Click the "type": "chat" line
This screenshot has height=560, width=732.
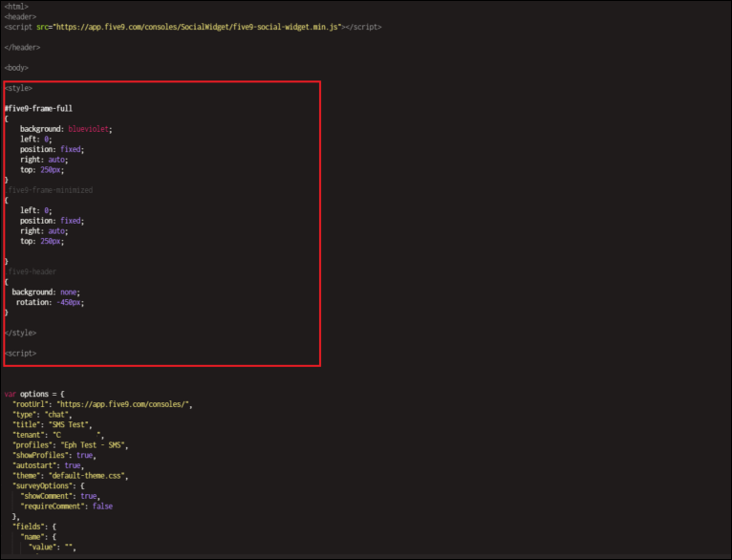(42, 415)
